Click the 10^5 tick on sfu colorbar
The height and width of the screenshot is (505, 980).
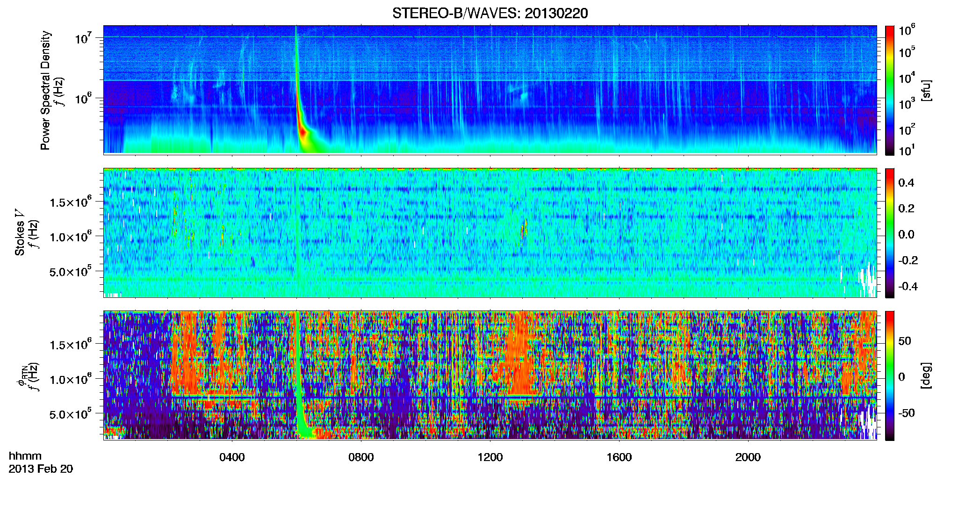click(907, 51)
